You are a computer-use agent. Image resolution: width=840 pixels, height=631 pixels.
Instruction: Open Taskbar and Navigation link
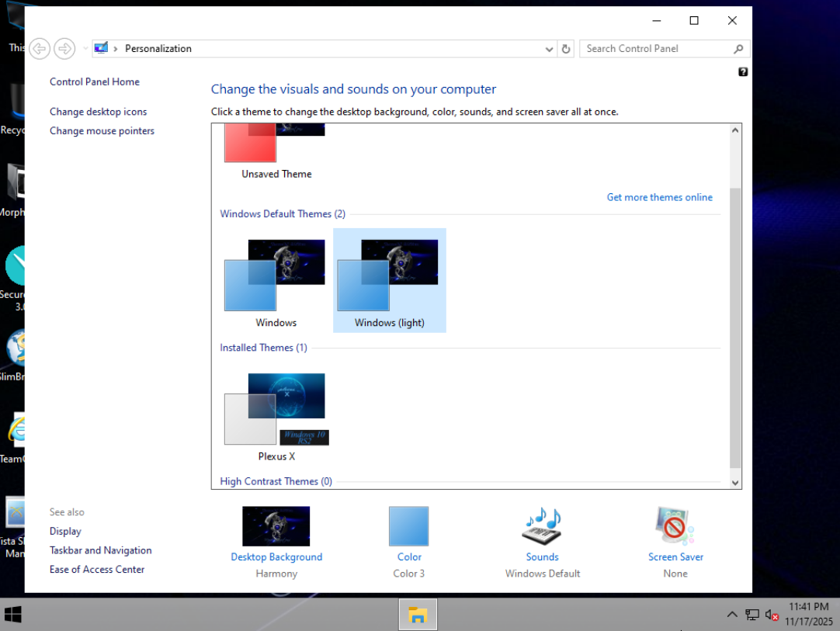[x=101, y=550]
